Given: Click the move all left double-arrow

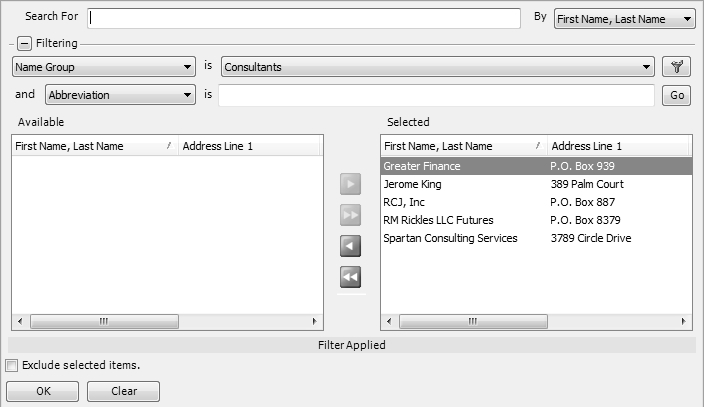Looking at the screenshot, I should [350, 277].
